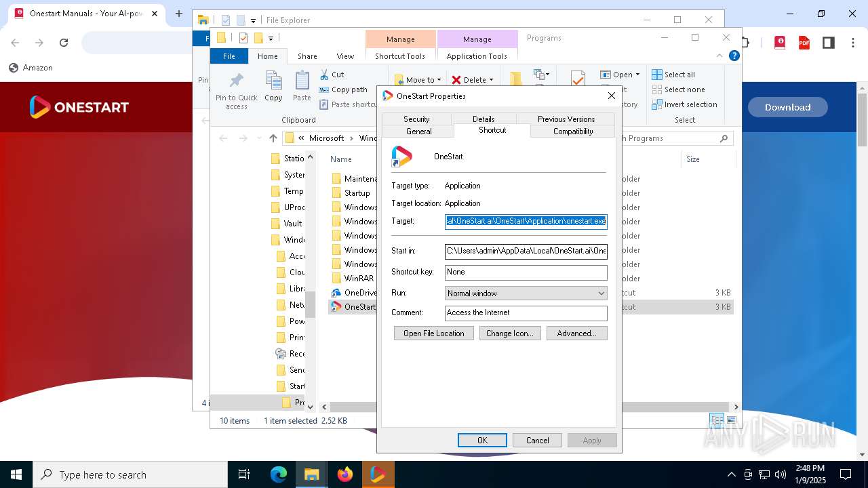Switch to Large icons view toggle
868x488 pixels.
point(730,420)
